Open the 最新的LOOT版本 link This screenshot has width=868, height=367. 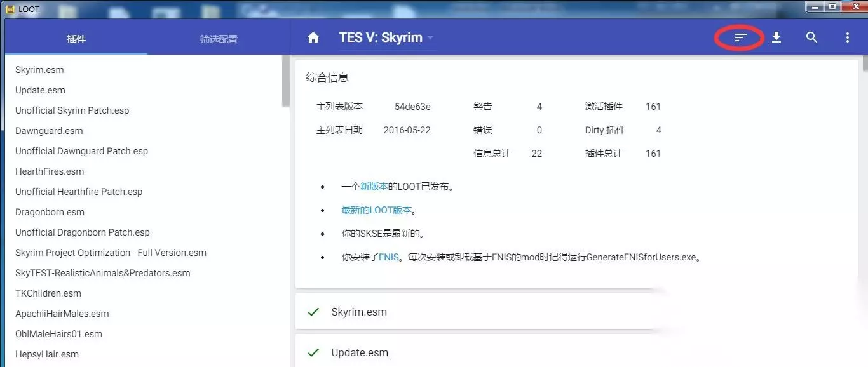(x=376, y=210)
